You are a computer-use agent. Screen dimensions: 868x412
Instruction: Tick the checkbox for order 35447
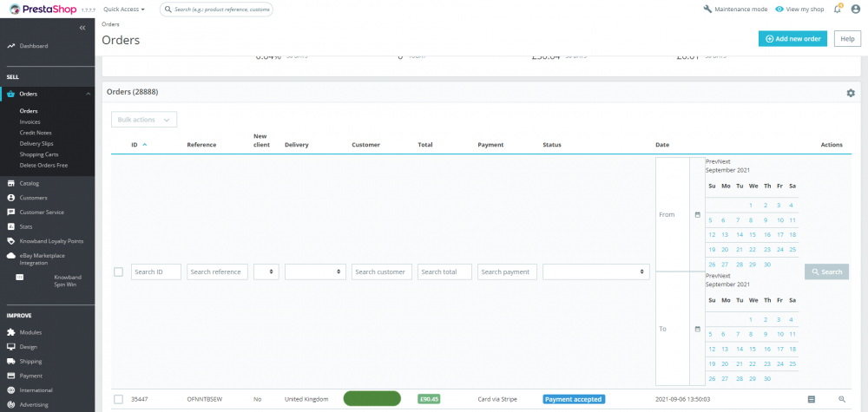(118, 399)
